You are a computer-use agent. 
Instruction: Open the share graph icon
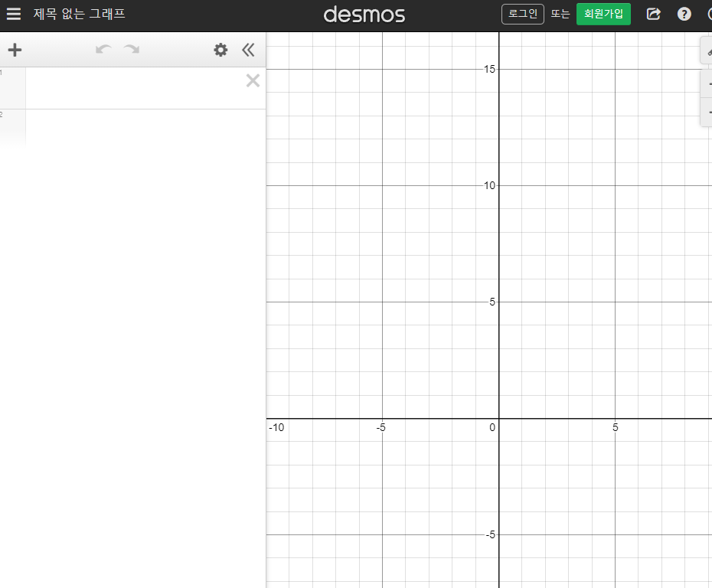(652, 14)
